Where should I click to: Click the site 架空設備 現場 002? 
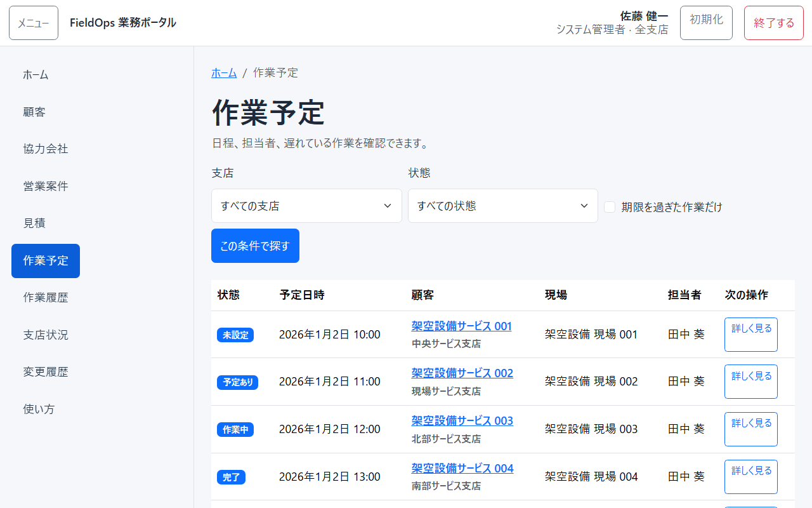click(591, 382)
